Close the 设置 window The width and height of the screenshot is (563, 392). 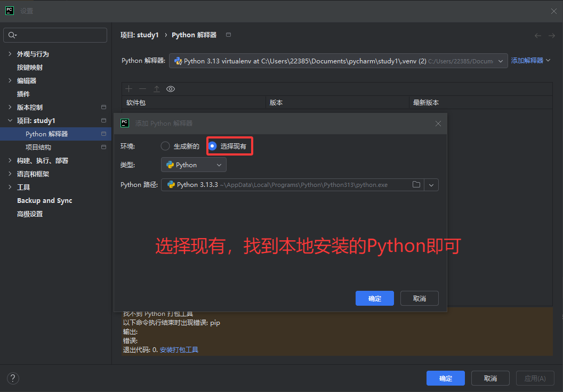[x=553, y=11]
